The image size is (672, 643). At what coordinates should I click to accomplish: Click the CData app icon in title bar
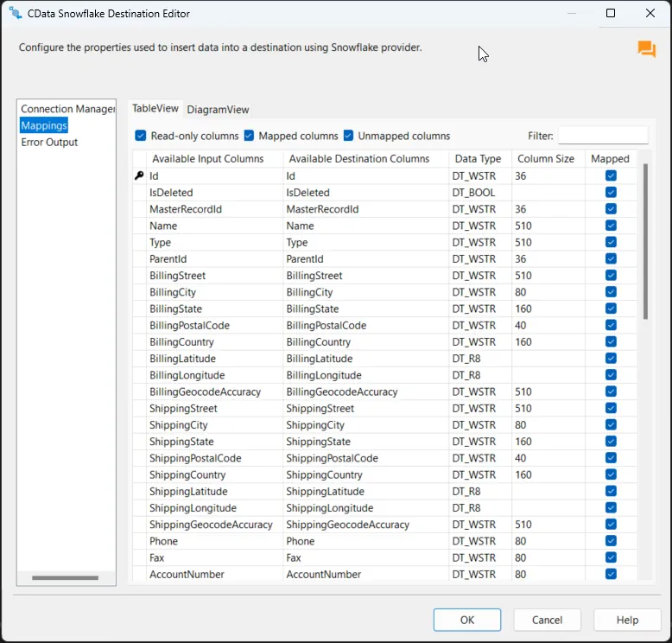15,14
